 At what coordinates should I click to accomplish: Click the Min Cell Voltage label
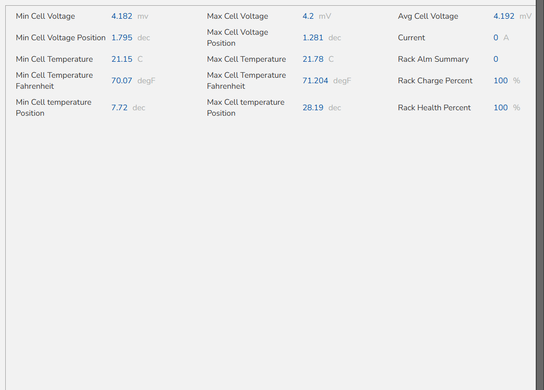pyautogui.click(x=45, y=16)
